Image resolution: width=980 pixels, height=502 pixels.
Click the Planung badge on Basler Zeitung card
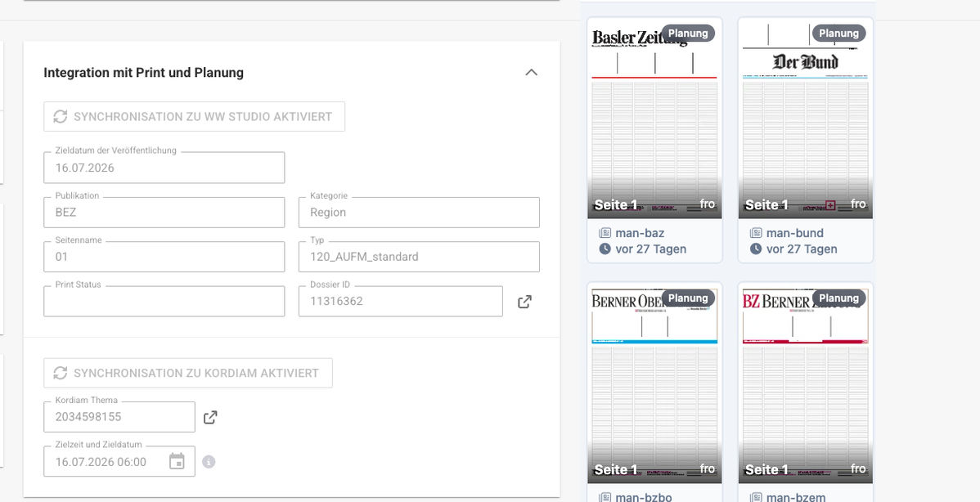[x=688, y=34]
